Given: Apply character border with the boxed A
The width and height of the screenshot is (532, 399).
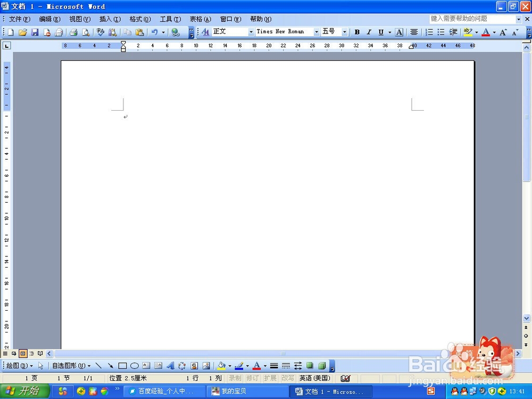Looking at the screenshot, I should click(400, 32).
